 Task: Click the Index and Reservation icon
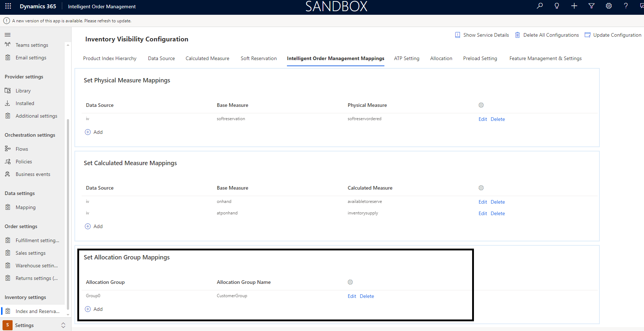coord(8,311)
